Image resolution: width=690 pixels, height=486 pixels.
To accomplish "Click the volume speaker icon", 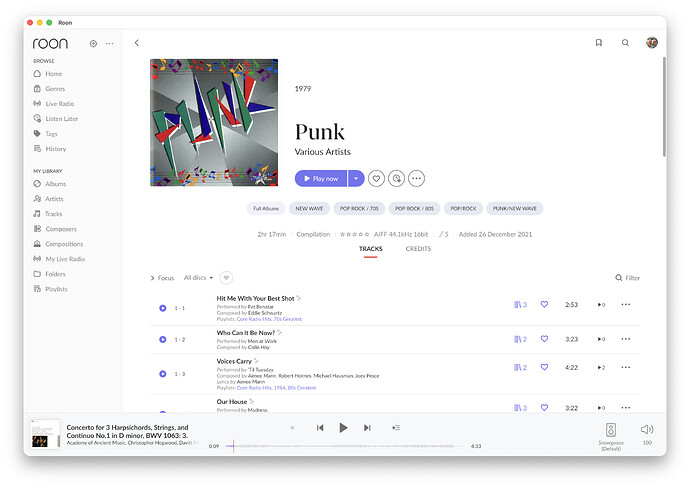I will click(x=647, y=429).
